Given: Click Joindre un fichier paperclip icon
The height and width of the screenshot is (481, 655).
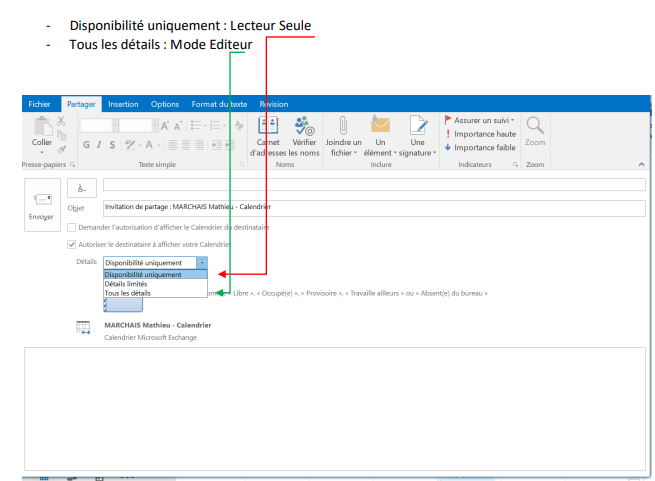Looking at the screenshot, I should point(342,126).
